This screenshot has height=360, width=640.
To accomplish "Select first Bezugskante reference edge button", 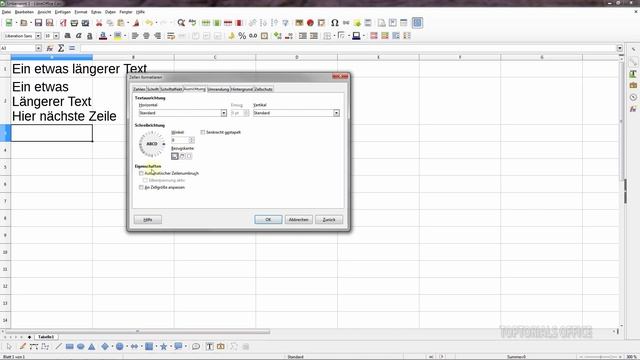I will coord(175,156).
